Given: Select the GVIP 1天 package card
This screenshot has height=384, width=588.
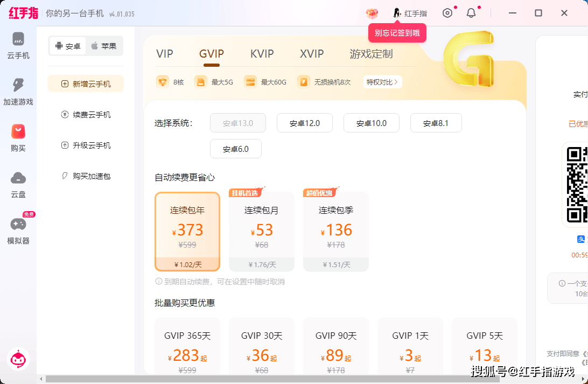Looking at the screenshot, I should (x=410, y=346).
